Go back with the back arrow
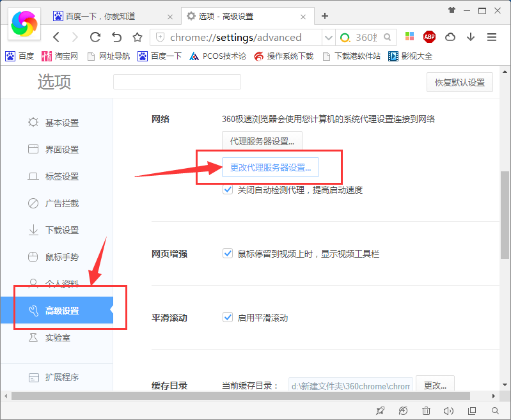The height and width of the screenshot is (420, 511). point(56,38)
